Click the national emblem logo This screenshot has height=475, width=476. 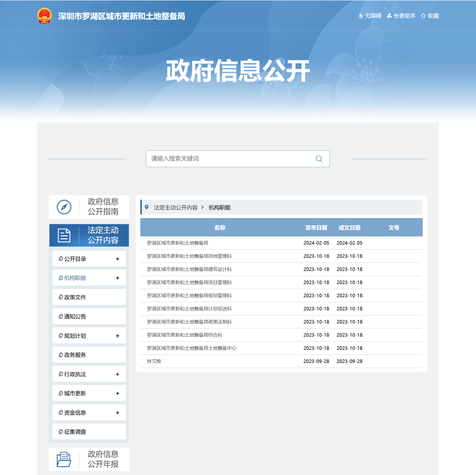coord(45,16)
